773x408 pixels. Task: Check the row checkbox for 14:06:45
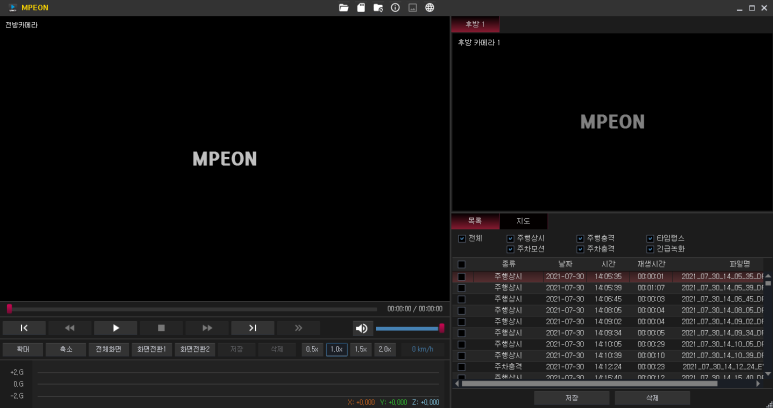click(461, 300)
